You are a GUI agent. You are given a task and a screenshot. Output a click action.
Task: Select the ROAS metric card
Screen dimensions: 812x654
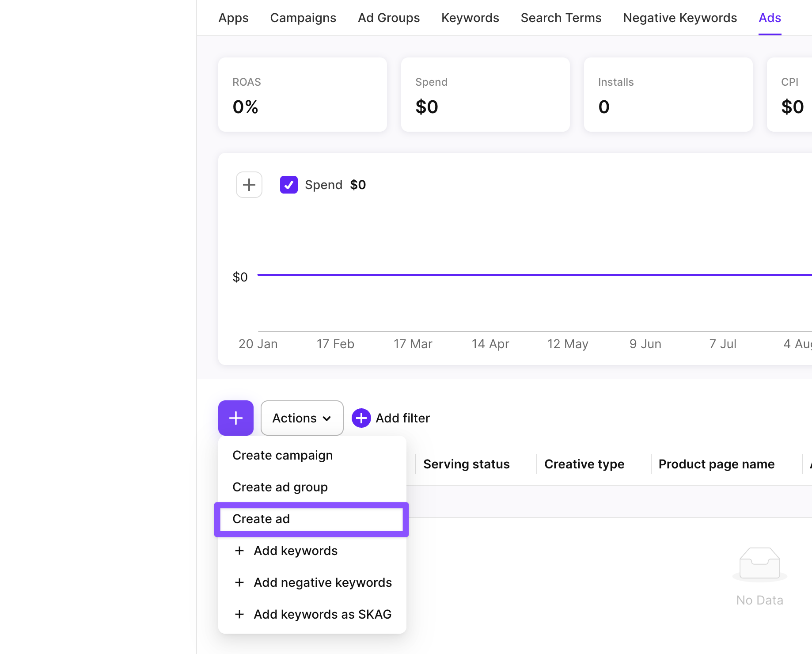[x=303, y=95]
